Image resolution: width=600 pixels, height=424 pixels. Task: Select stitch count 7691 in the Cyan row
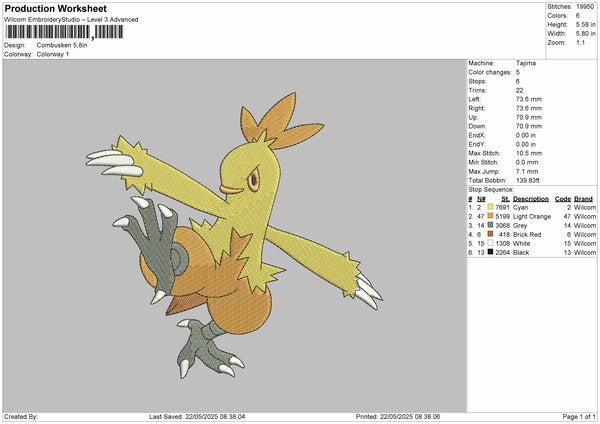[x=502, y=207]
